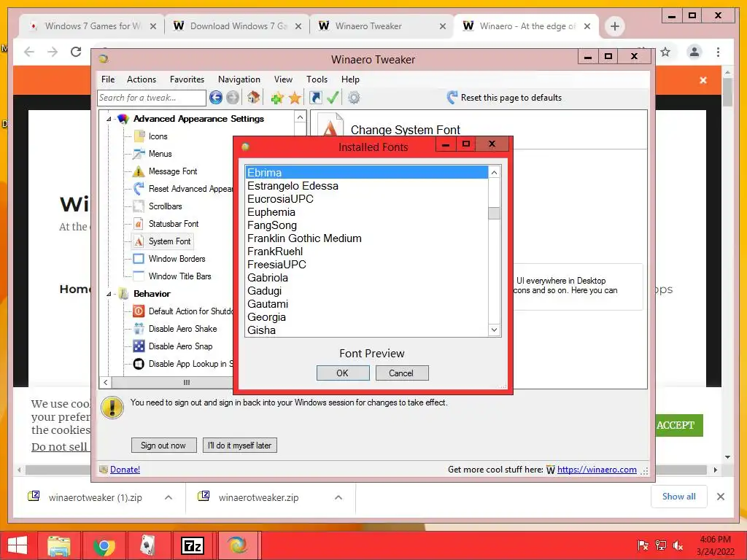Select Reset Advanced Appearance tree item

[x=190, y=189]
